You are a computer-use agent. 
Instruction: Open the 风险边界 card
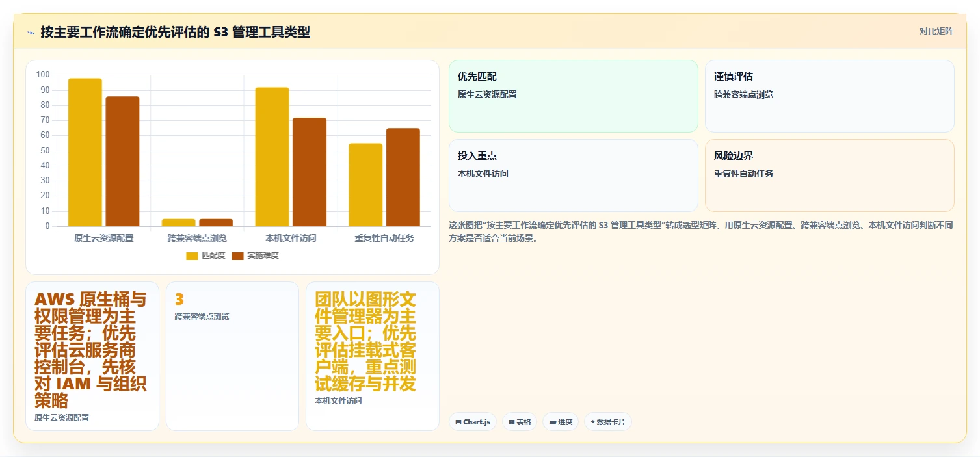click(x=829, y=176)
